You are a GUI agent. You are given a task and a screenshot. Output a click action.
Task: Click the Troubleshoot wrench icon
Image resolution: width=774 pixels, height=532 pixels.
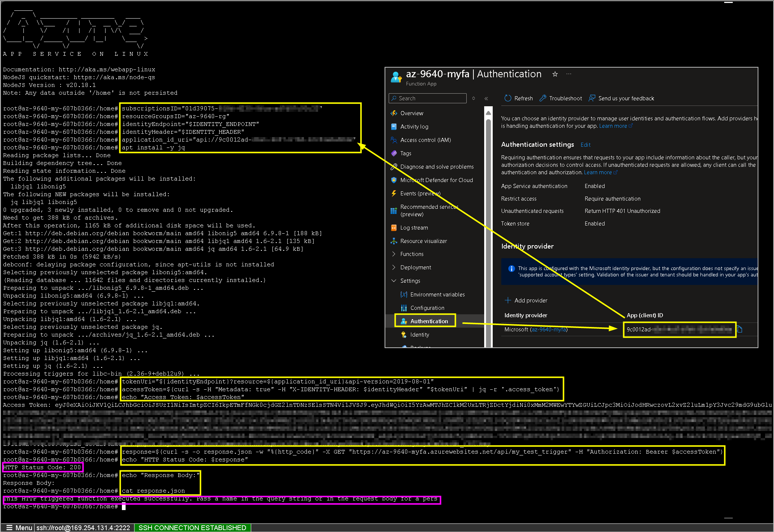(543, 98)
